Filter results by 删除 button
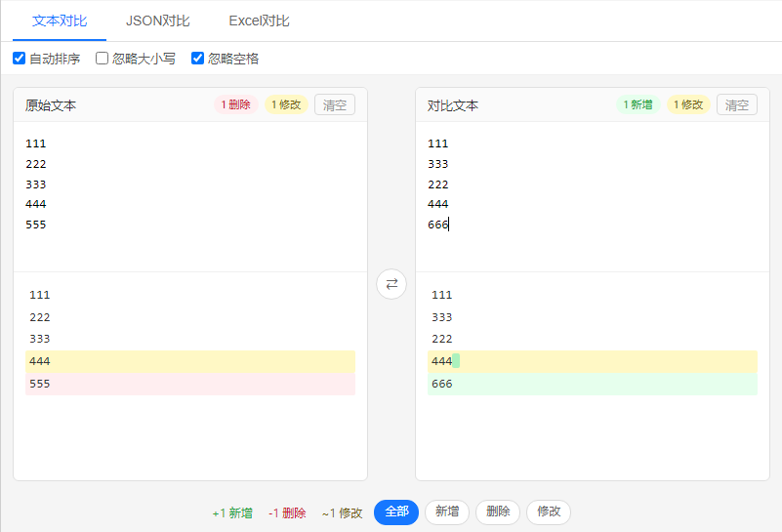The width and height of the screenshot is (782, 532). (498, 512)
